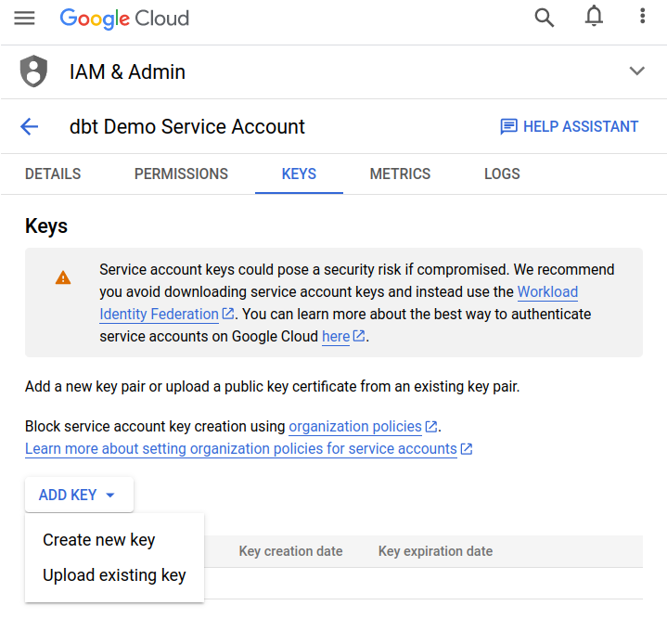Viewport: 667px width, 644px height.
Task: Click the security warning triangle icon
Action: [x=63, y=277]
